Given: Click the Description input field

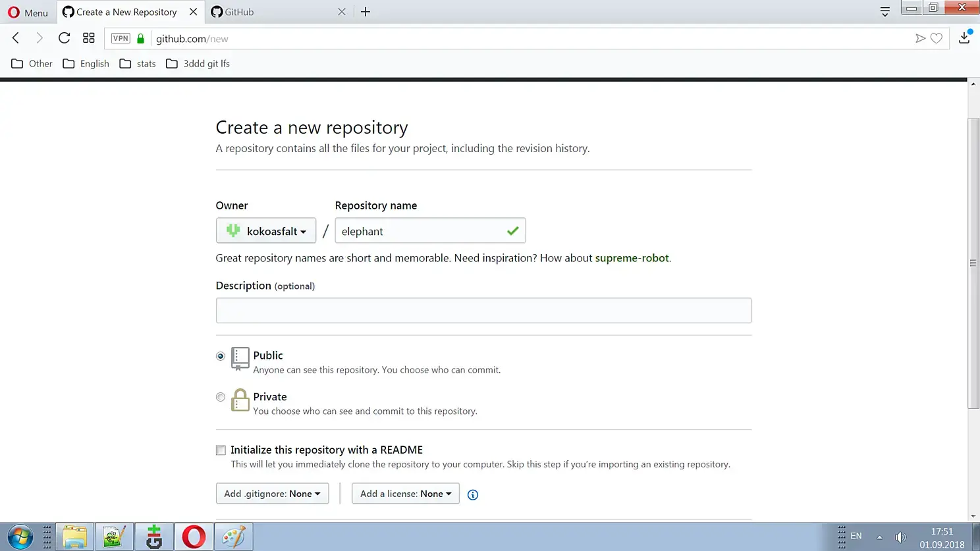Looking at the screenshot, I should (483, 311).
